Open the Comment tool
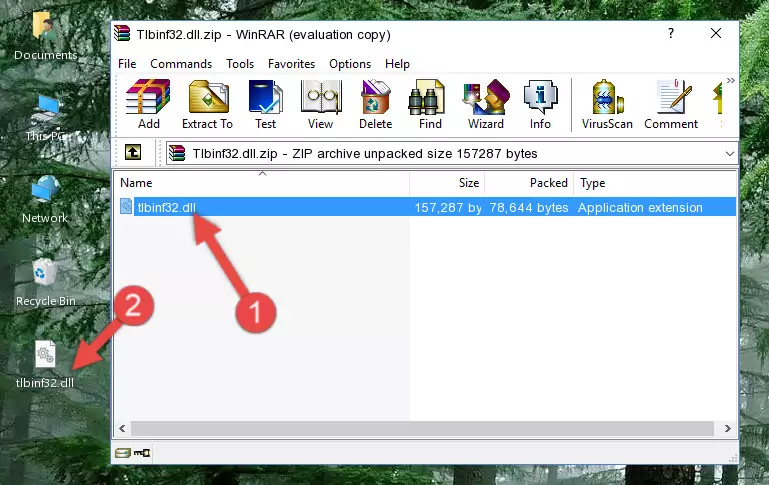Viewport: 769px width, 485px height. 671,104
